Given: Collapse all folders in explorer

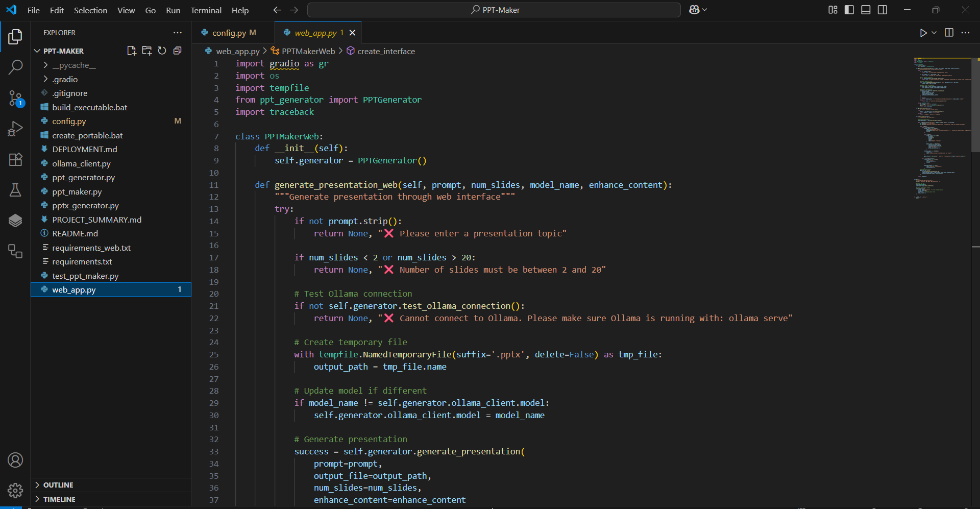Looking at the screenshot, I should (177, 51).
